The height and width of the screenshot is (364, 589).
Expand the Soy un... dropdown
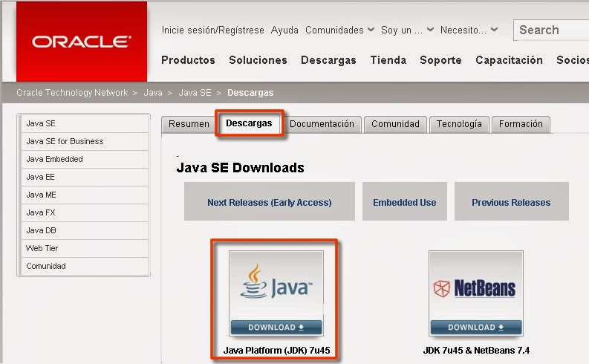click(x=407, y=30)
